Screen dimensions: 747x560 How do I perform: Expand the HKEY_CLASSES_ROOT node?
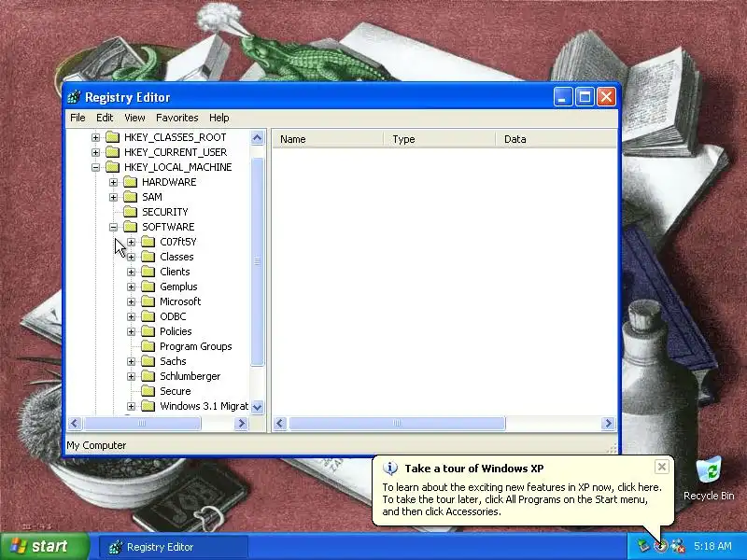[95, 137]
